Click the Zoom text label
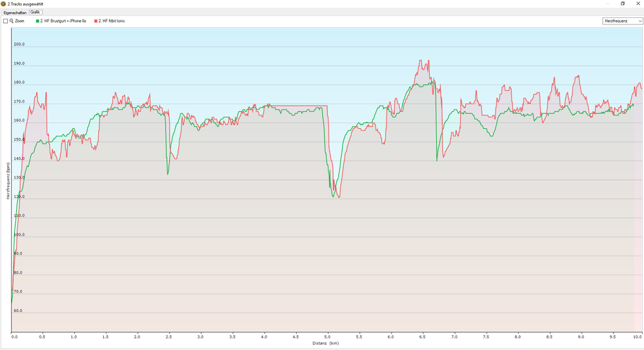Screen dimensions: 644x350 pyautogui.click(x=20, y=21)
